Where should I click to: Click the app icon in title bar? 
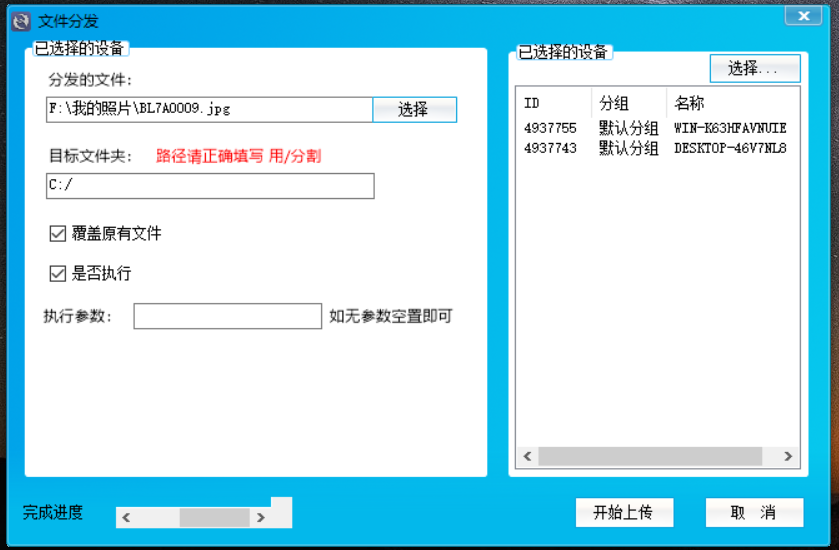click(x=20, y=20)
